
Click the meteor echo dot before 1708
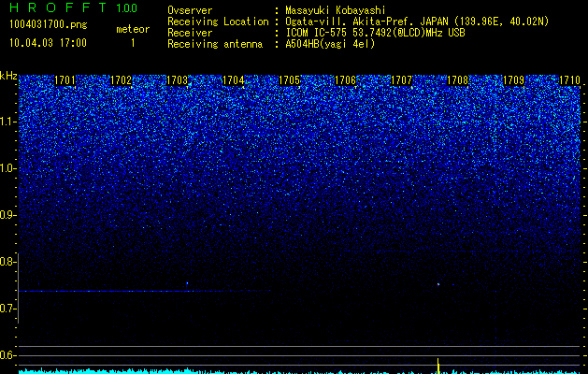(438, 284)
